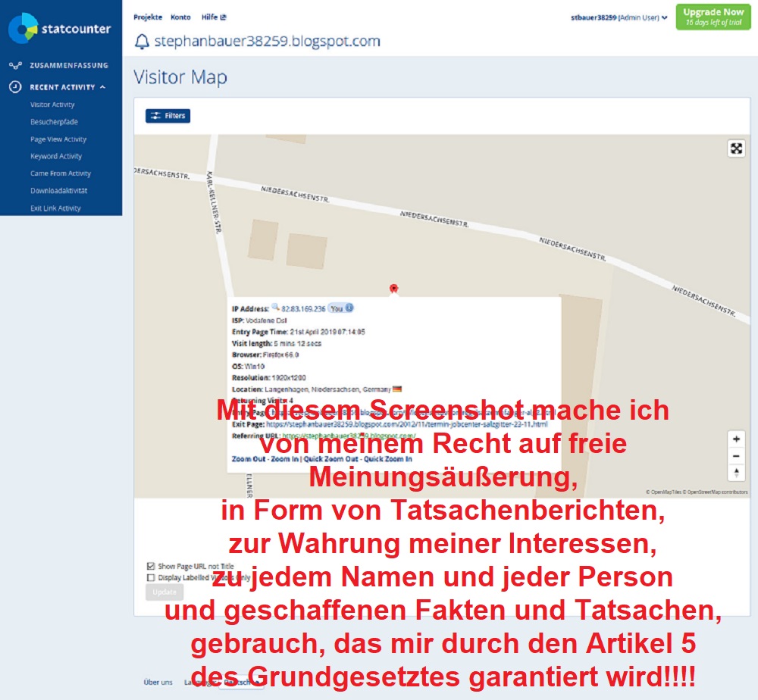
Task: Open the Hilfe menu link
Action: point(214,17)
